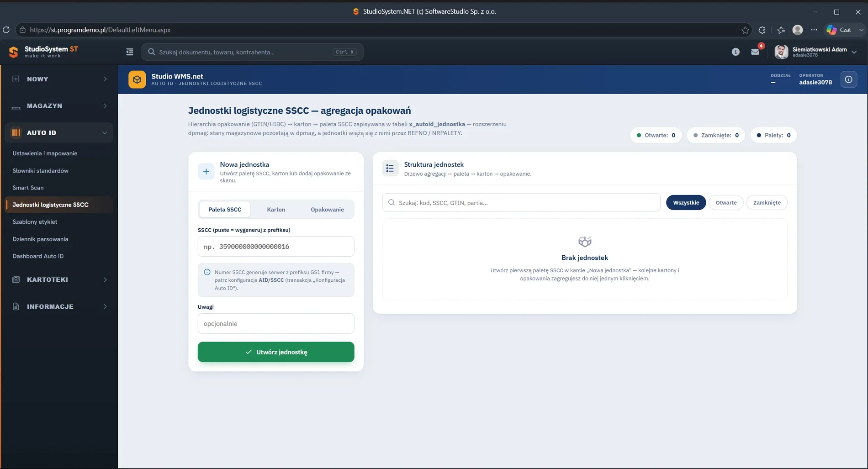This screenshot has width=868, height=469.
Task: Focus the Szukaj kod, SSCC, GTIN search box
Action: (x=521, y=202)
